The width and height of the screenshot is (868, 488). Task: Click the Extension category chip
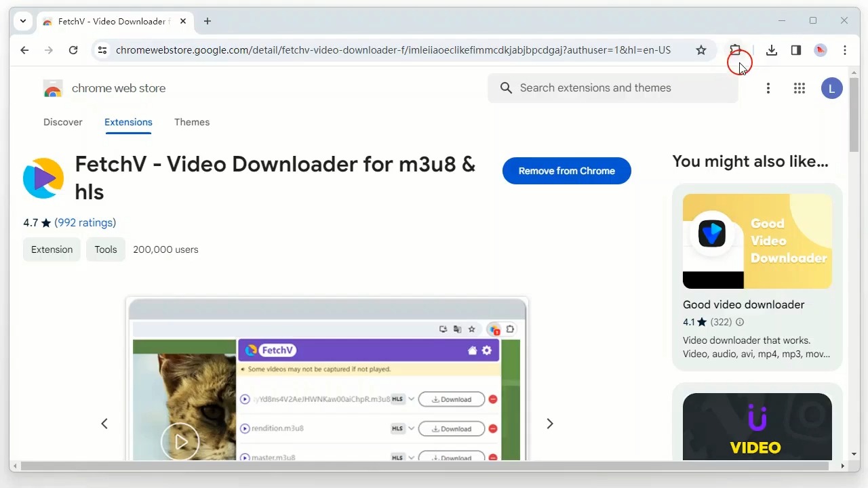52,249
